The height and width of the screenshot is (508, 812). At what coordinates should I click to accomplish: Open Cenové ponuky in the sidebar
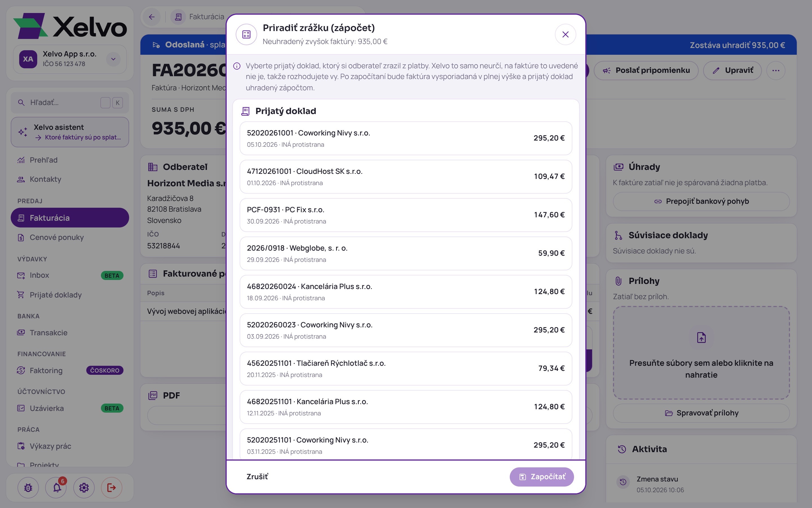click(70, 237)
